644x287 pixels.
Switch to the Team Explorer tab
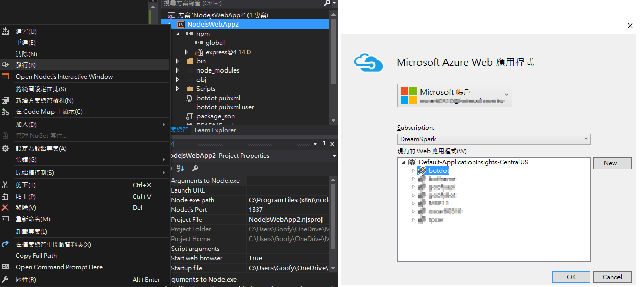pos(215,130)
